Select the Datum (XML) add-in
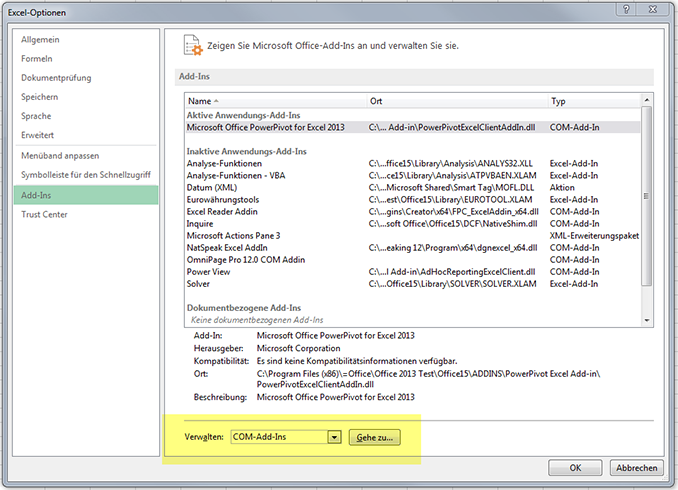Screen dimensions: 678x490 413,188
